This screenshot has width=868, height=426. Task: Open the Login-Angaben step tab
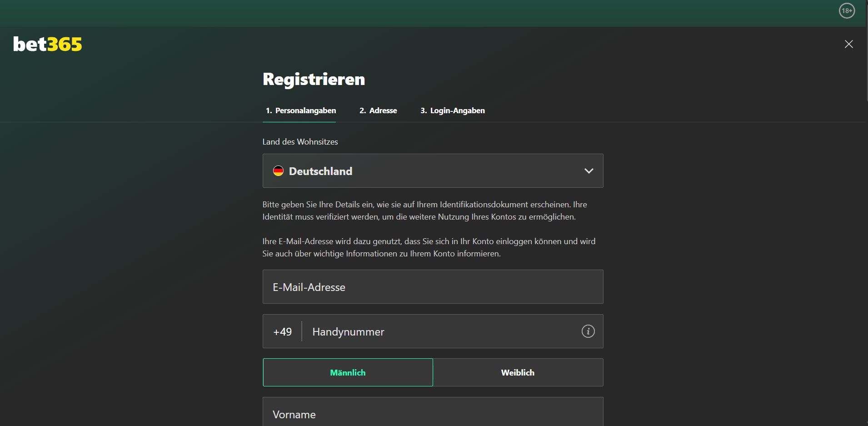click(x=452, y=110)
